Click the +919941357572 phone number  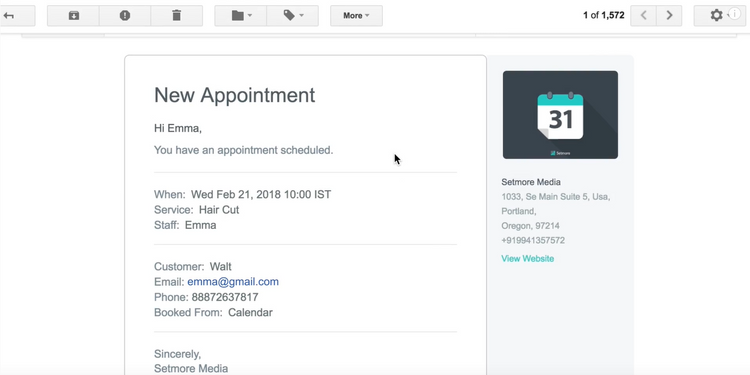(533, 241)
